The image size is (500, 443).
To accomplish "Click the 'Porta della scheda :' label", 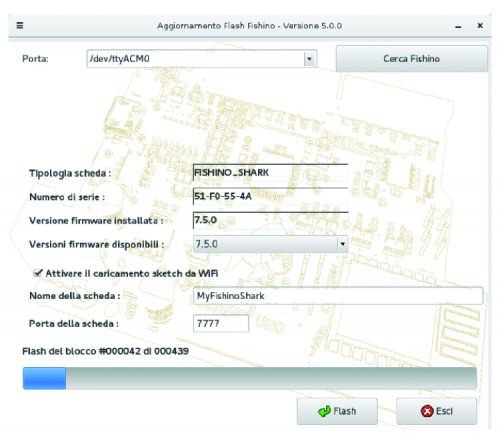I will coord(74,324).
